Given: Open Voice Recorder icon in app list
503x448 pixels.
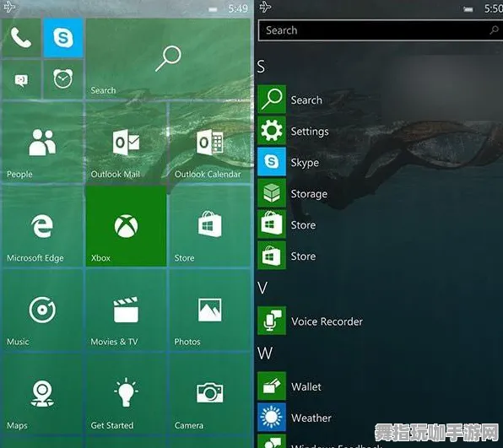Looking at the screenshot, I should 272,321.
